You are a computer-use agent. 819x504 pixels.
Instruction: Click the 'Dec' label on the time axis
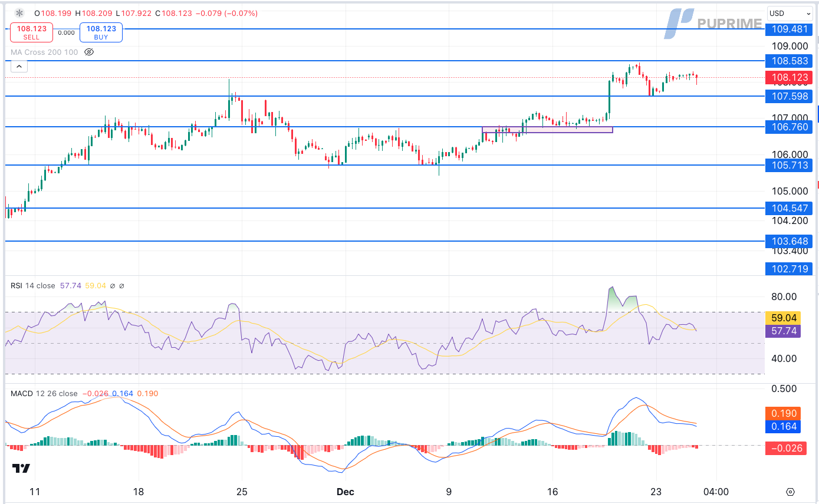[345, 492]
